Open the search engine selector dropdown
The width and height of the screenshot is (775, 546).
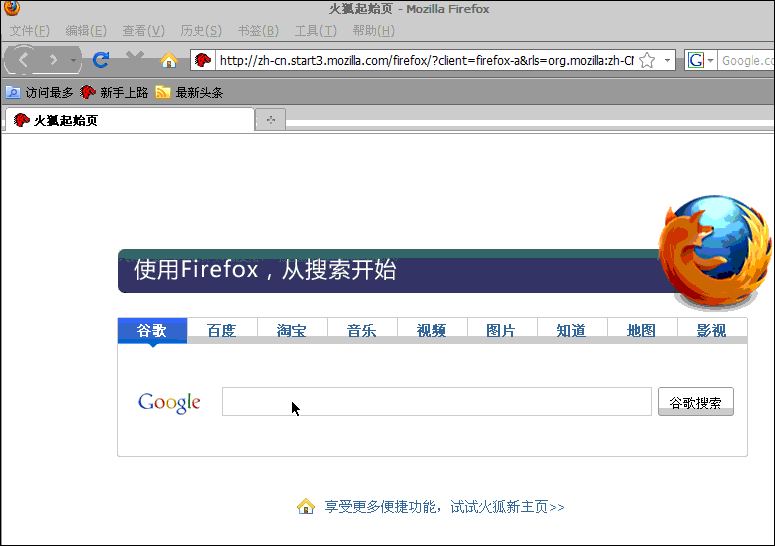pyautogui.click(x=701, y=60)
